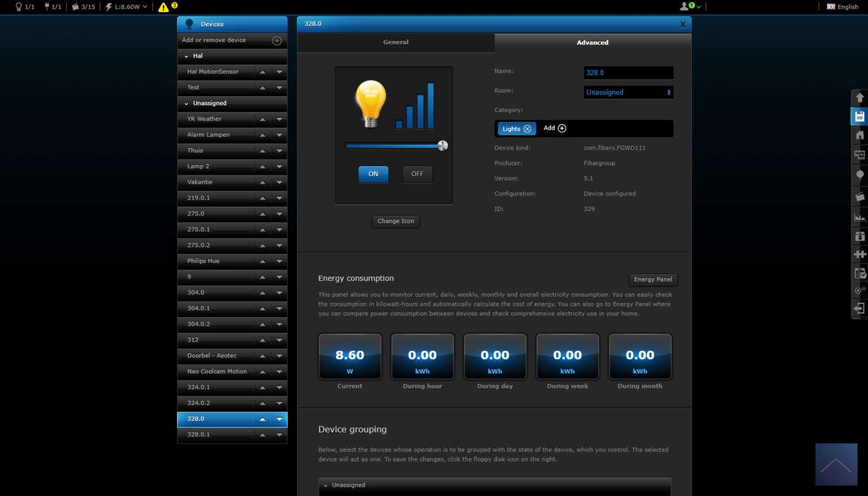Click the Change Icon button
The height and width of the screenshot is (496, 868).
coord(395,221)
